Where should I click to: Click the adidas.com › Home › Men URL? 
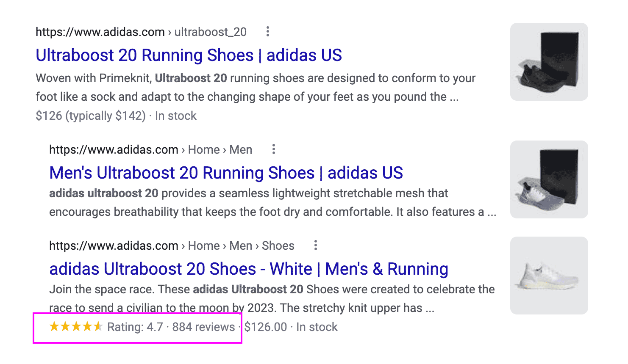(150, 149)
